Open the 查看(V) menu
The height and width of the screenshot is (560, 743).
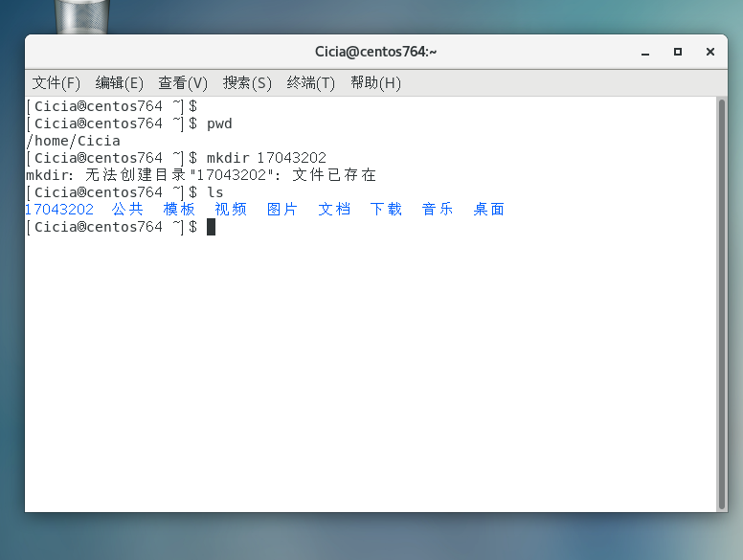(183, 83)
